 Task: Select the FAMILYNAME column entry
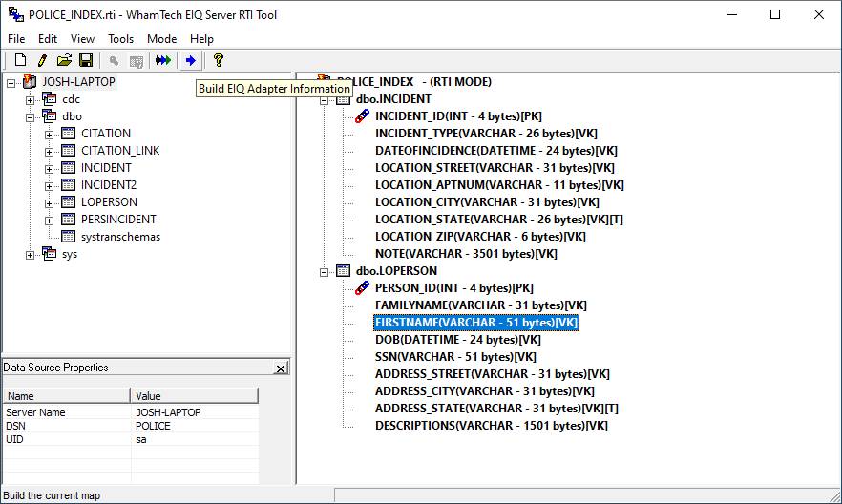pos(480,304)
